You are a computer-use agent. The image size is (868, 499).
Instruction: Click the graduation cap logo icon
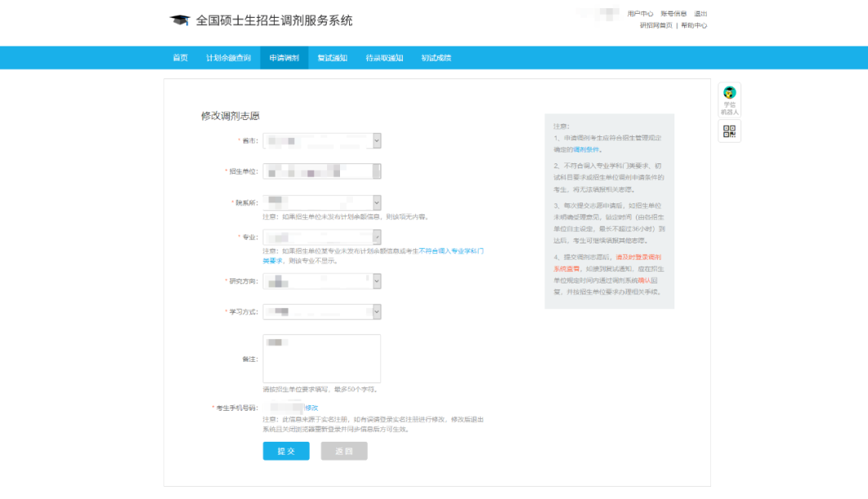[179, 20]
